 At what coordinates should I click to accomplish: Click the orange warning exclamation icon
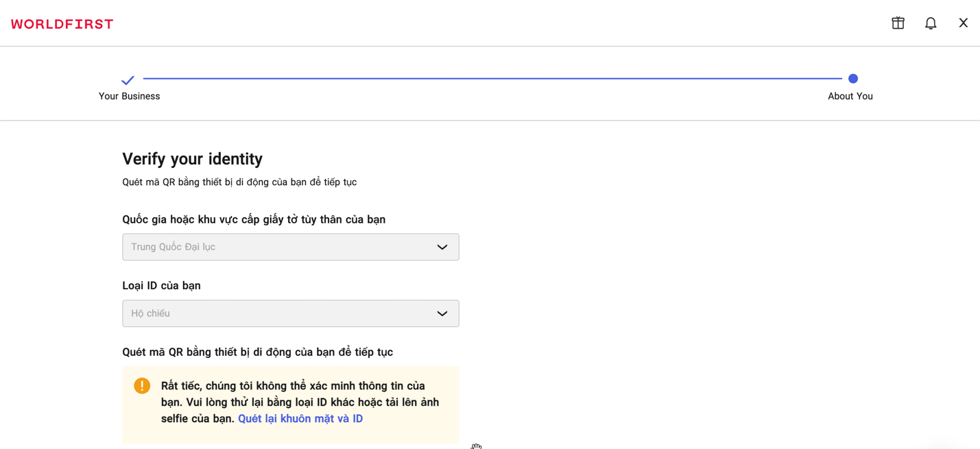(142, 386)
